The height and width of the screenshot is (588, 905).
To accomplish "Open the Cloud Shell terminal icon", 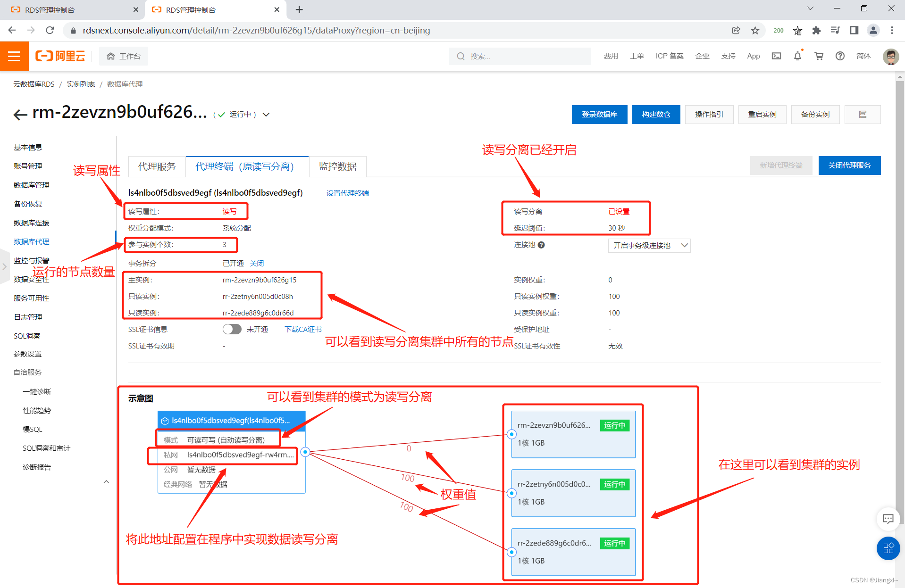I will (x=776, y=56).
